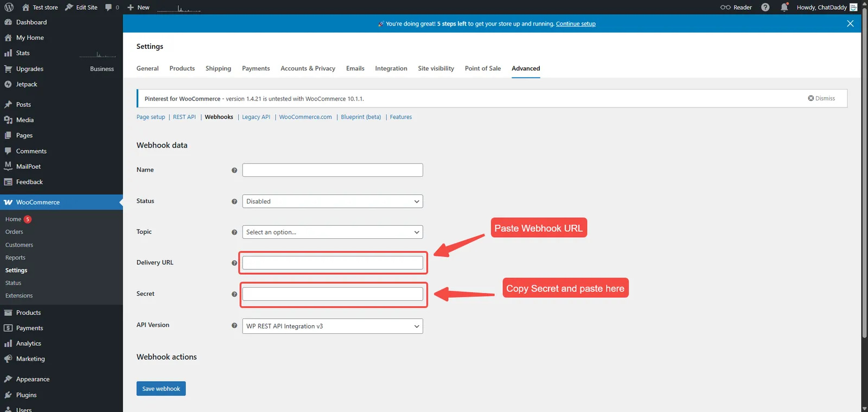The image size is (868, 412).
Task: Click into the webhook Name input field
Action: (332, 170)
